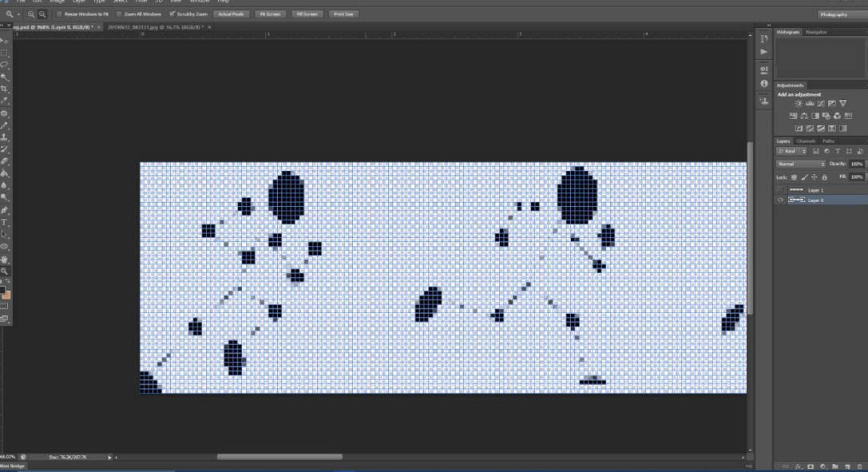Open the Info panel icon

(x=764, y=84)
